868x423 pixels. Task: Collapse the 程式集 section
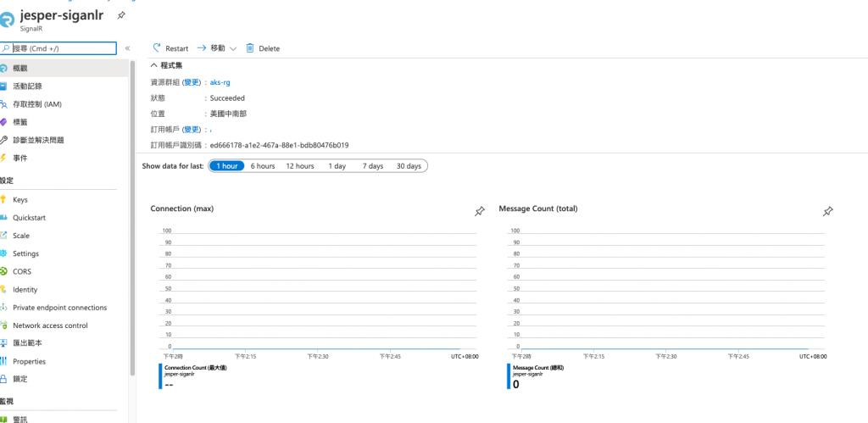(154, 64)
